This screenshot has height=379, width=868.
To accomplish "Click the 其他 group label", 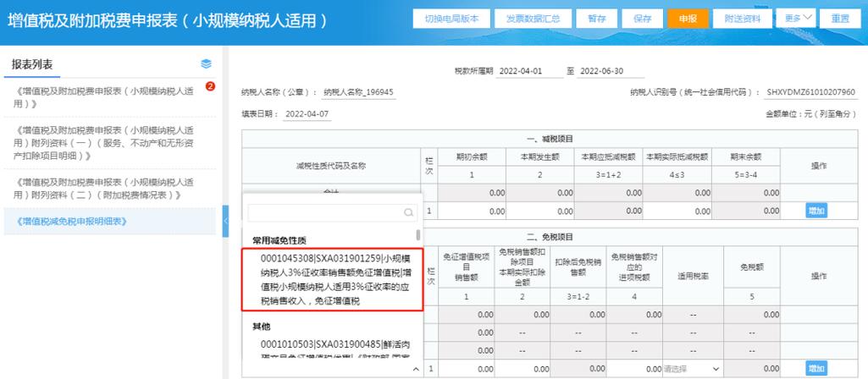I will (262, 327).
